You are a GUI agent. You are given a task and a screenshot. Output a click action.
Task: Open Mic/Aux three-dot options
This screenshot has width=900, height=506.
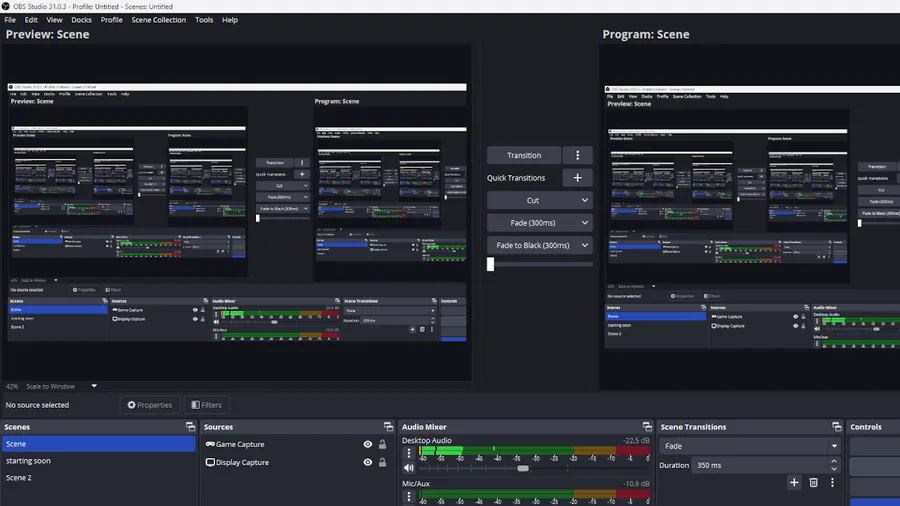coord(409,496)
